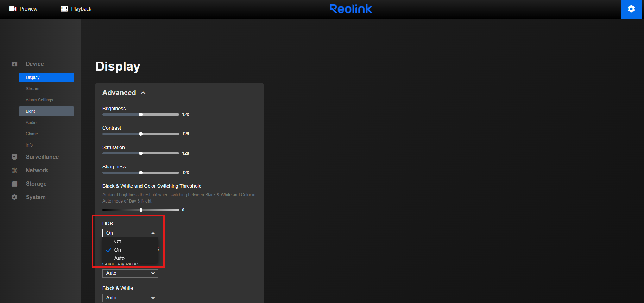Click the Network globe icon
The image size is (644, 303).
click(14, 171)
